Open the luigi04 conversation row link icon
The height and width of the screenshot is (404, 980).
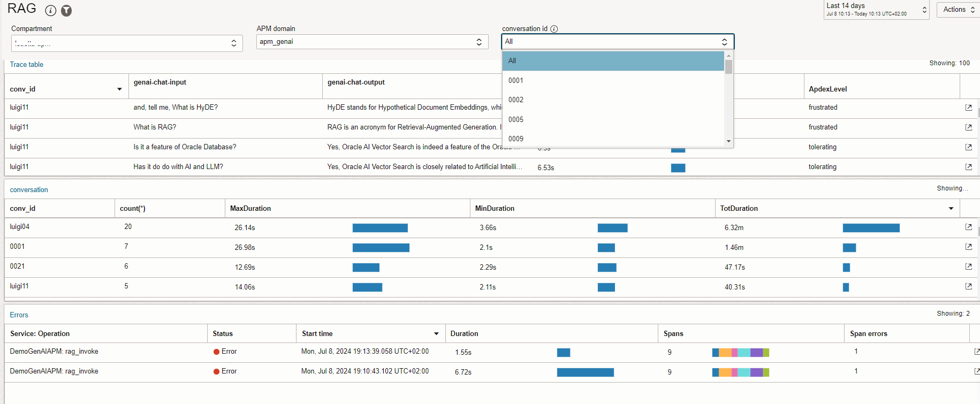click(968, 227)
